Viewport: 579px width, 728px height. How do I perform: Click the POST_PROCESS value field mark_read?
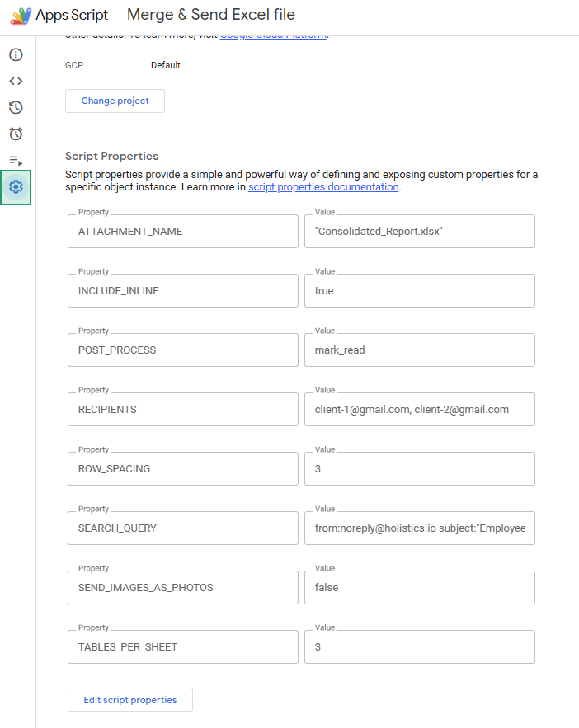click(x=419, y=350)
